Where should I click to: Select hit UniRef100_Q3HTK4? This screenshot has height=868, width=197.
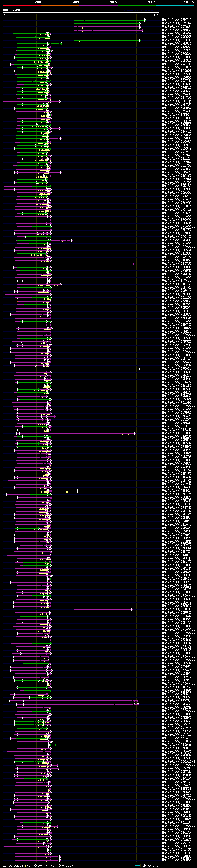[x=177, y=782]
